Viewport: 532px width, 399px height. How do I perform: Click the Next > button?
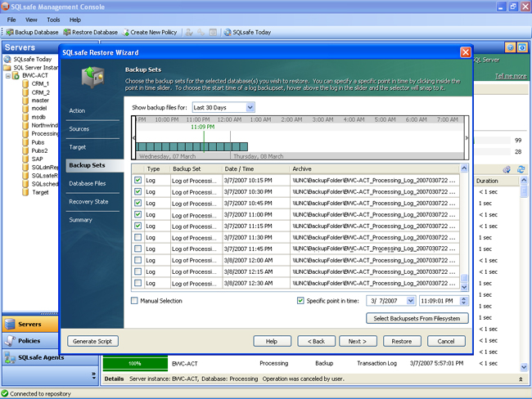(358, 342)
